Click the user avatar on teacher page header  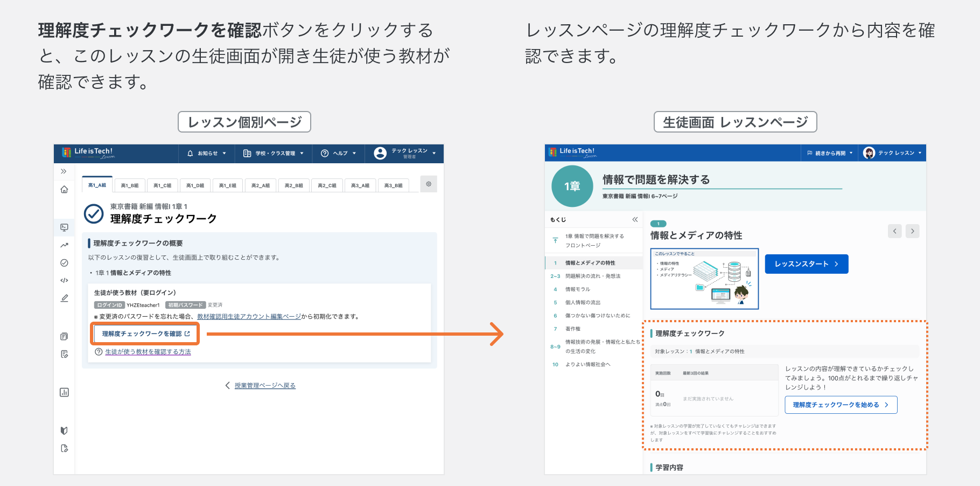pos(380,154)
